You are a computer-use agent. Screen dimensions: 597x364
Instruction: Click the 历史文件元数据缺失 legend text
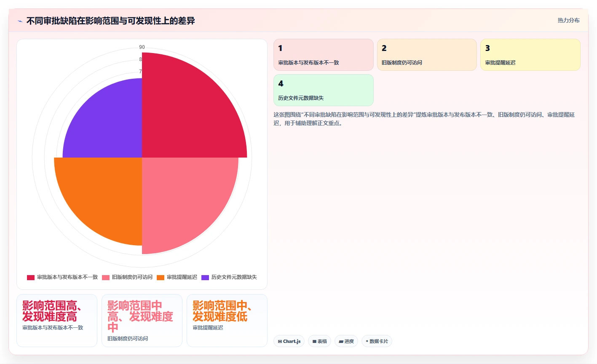tap(234, 277)
